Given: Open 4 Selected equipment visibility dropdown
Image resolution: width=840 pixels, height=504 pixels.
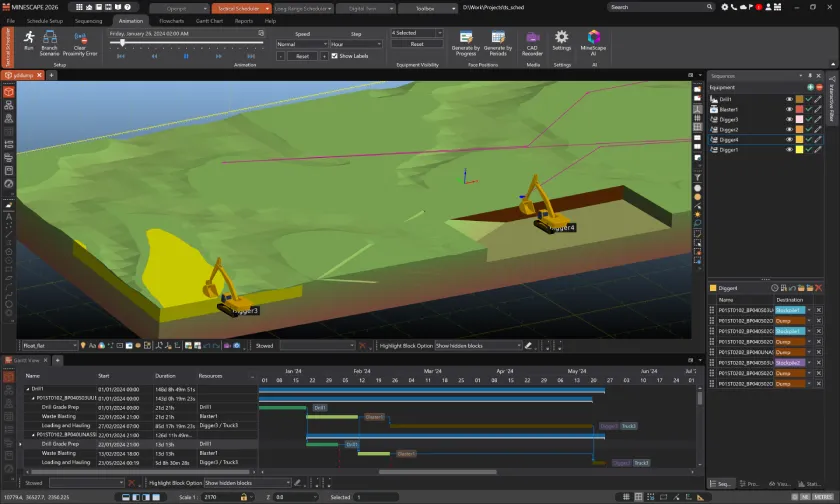Looking at the screenshot, I should coord(417,33).
